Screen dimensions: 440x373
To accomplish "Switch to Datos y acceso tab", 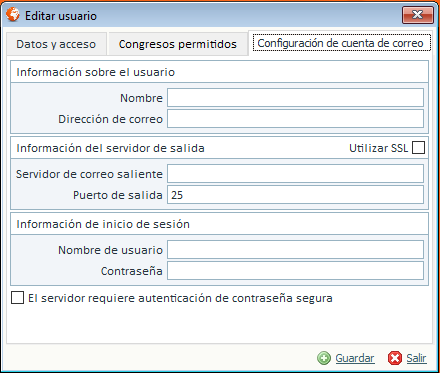I will (x=56, y=44).
